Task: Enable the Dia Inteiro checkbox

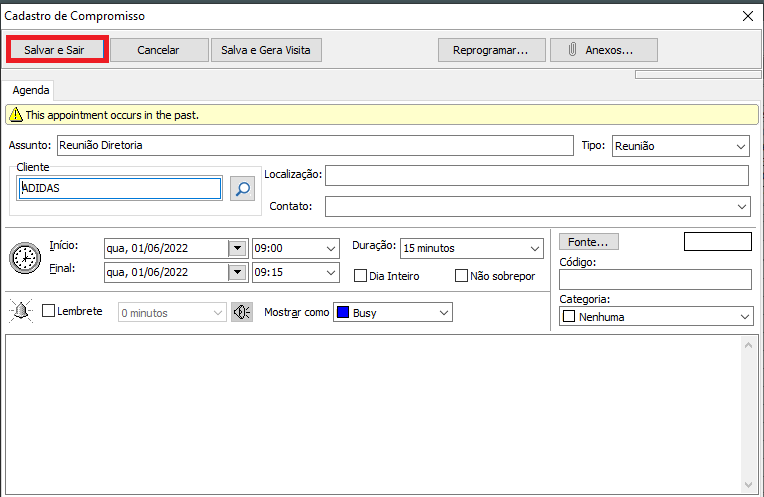Action: [361, 276]
